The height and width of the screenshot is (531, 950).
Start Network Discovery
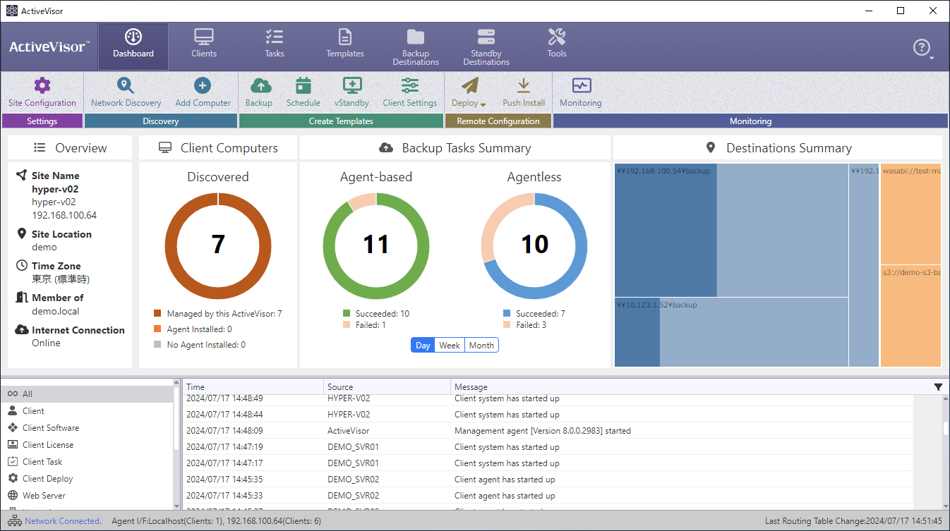click(125, 92)
